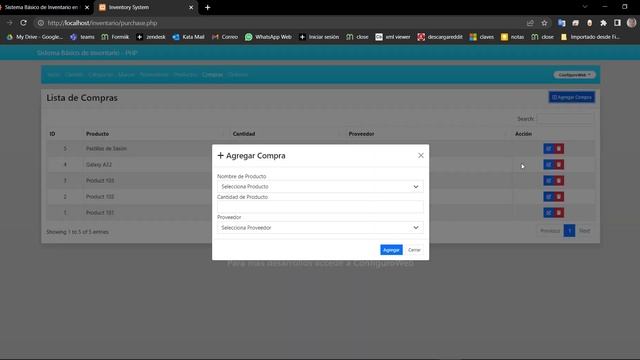Click the blue Agregar button in dialog

click(x=391, y=250)
